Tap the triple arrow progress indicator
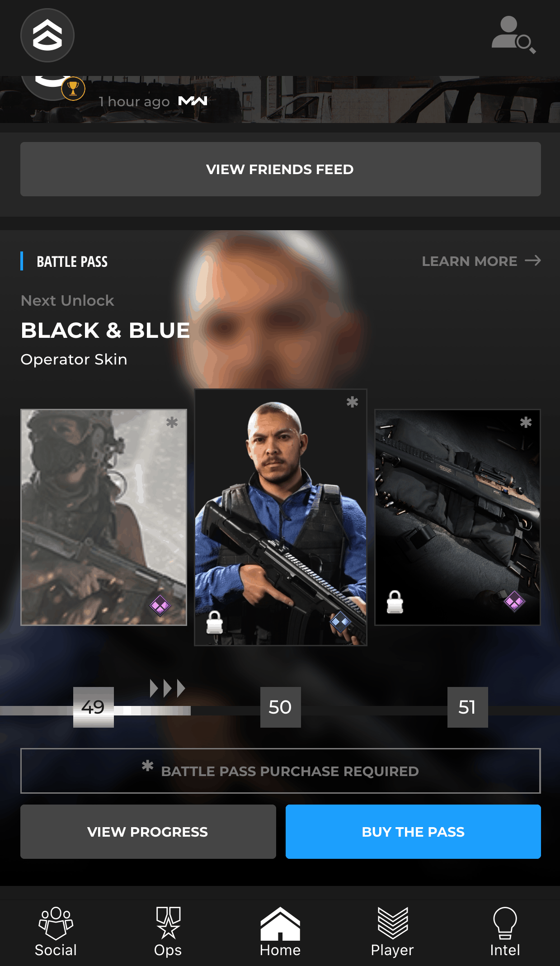 [x=168, y=688]
